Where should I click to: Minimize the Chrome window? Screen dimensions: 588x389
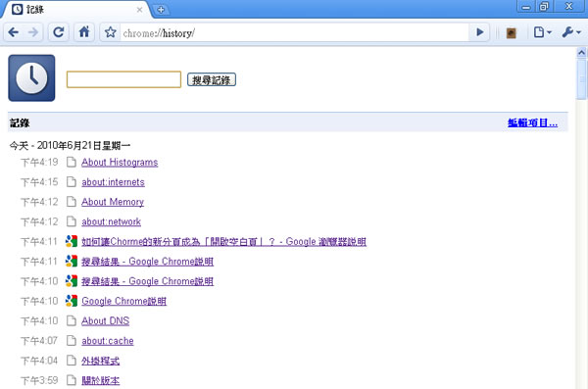pos(526,7)
